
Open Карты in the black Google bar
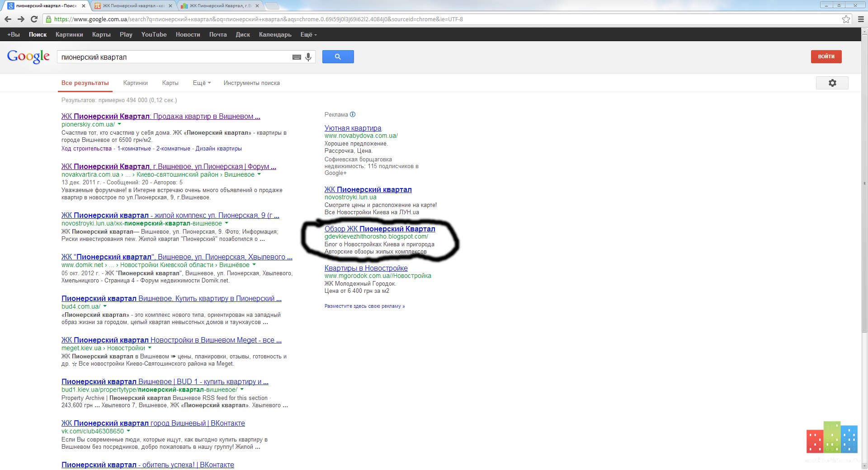101,34
